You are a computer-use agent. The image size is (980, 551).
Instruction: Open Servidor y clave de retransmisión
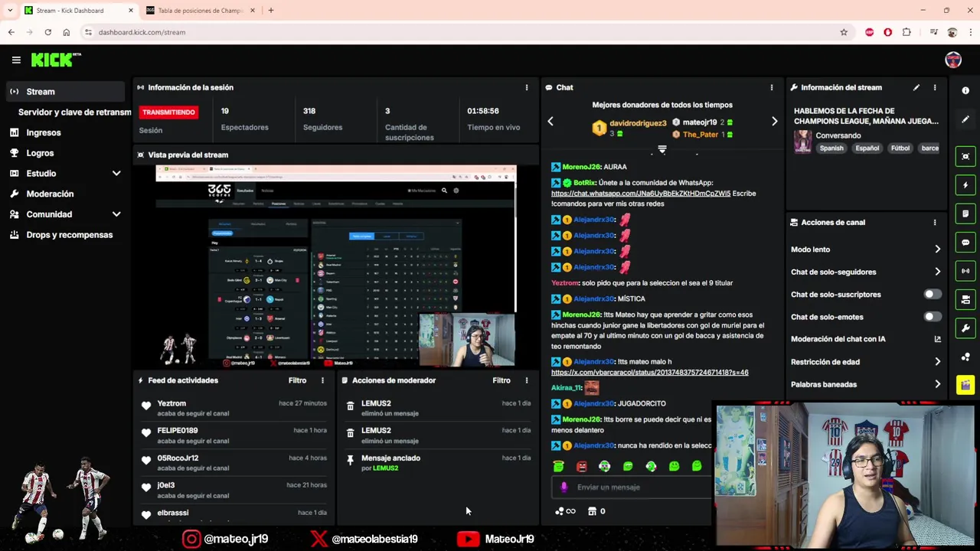click(x=75, y=112)
